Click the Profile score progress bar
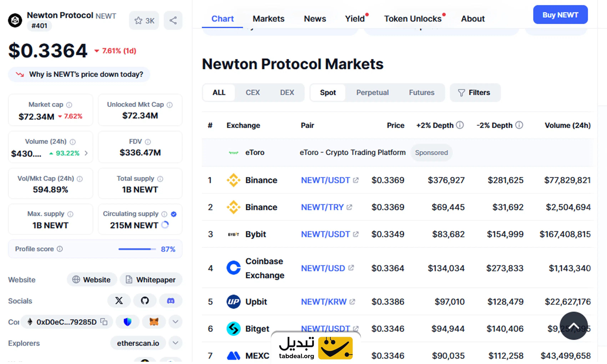The image size is (607, 364). [137, 249]
